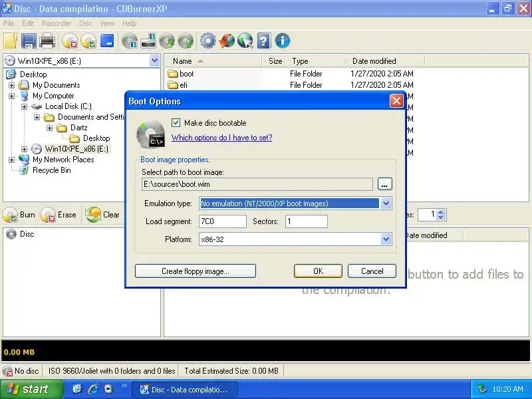Click the blue About info toolbar icon

pyautogui.click(x=282, y=41)
